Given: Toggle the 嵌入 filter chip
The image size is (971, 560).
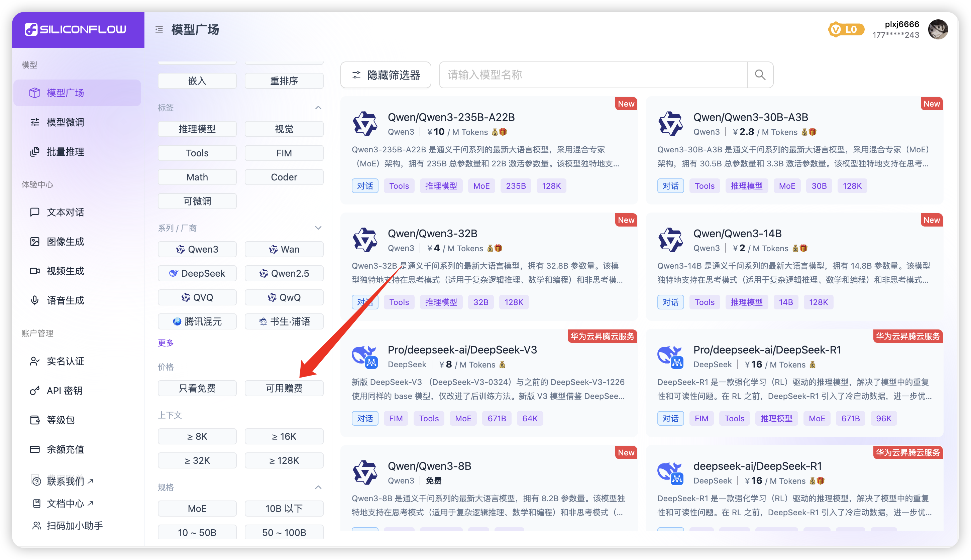Looking at the screenshot, I should point(197,81).
